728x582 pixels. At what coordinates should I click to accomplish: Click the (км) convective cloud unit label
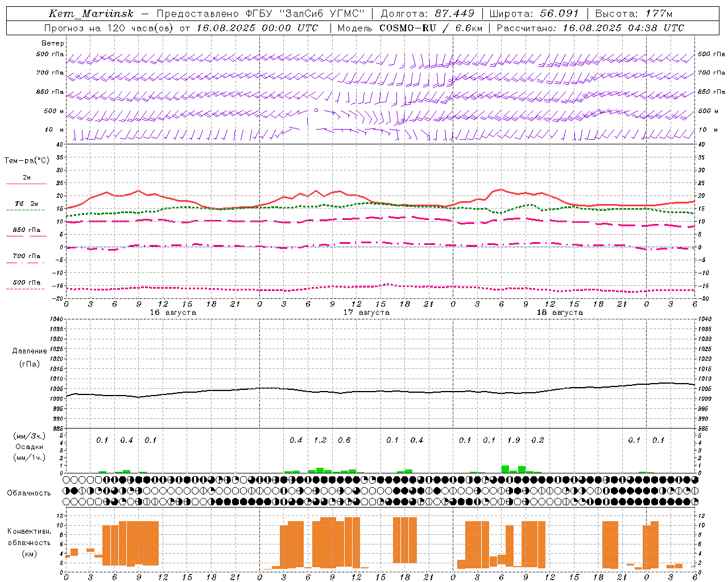point(30,554)
